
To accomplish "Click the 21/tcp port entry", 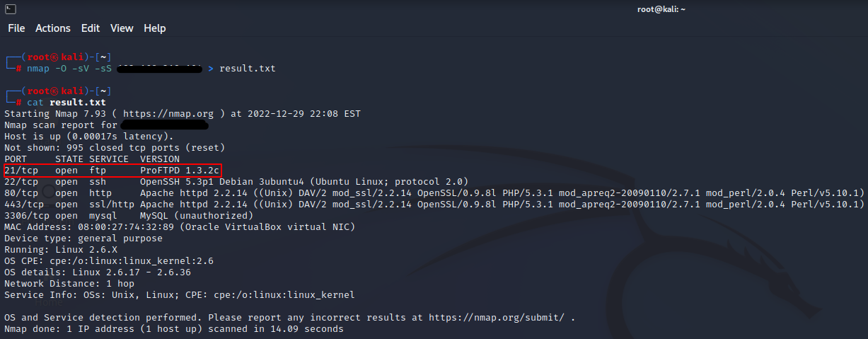I will point(21,171).
